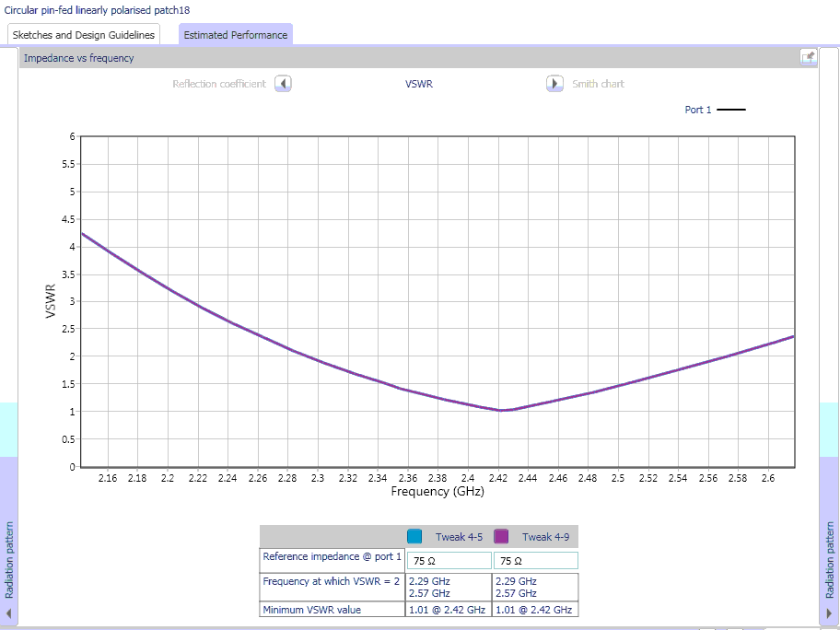Select the Estimated Performance tab

tap(235, 35)
